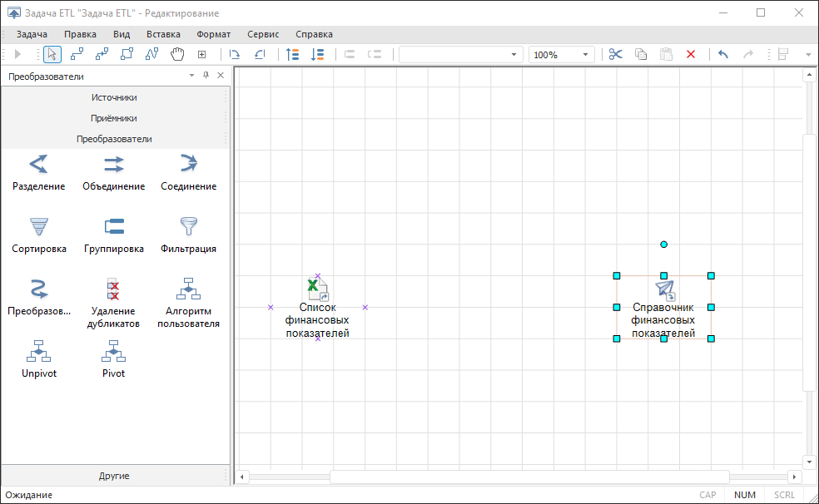Click the scissors cut icon

coord(615,54)
